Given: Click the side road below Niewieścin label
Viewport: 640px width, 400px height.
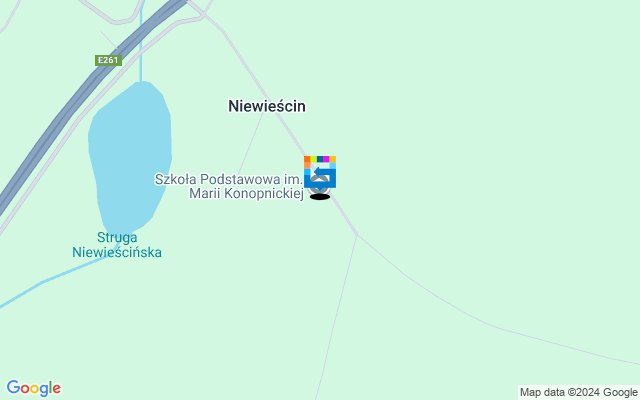Looking at the screenshot, I should pos(251,143).
